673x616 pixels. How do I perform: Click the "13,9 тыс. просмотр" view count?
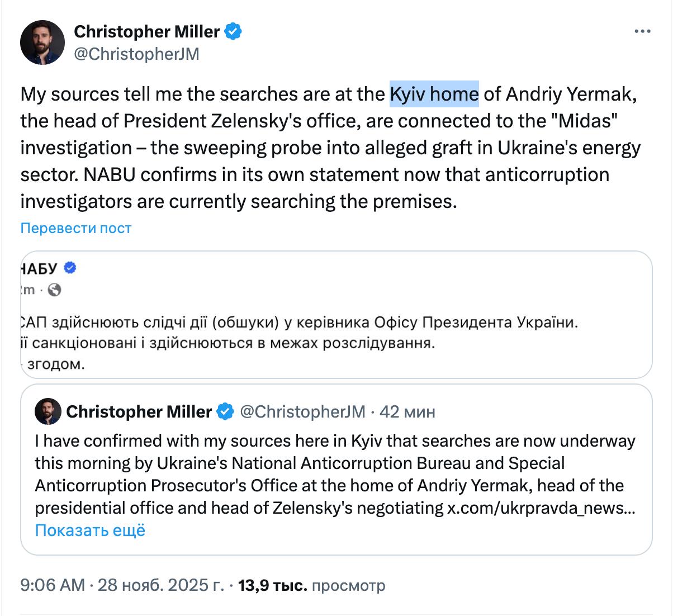[x=311, y=585]
